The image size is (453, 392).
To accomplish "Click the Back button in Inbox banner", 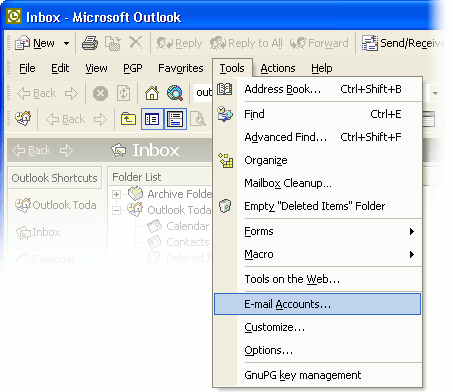I will 32,150.
